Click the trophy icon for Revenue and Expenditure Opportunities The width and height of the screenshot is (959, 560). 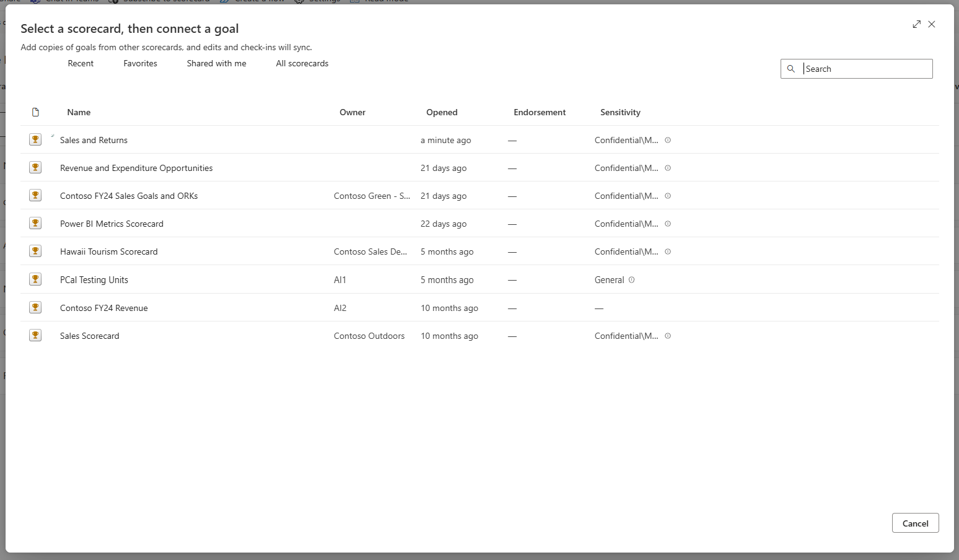[35, 167]
